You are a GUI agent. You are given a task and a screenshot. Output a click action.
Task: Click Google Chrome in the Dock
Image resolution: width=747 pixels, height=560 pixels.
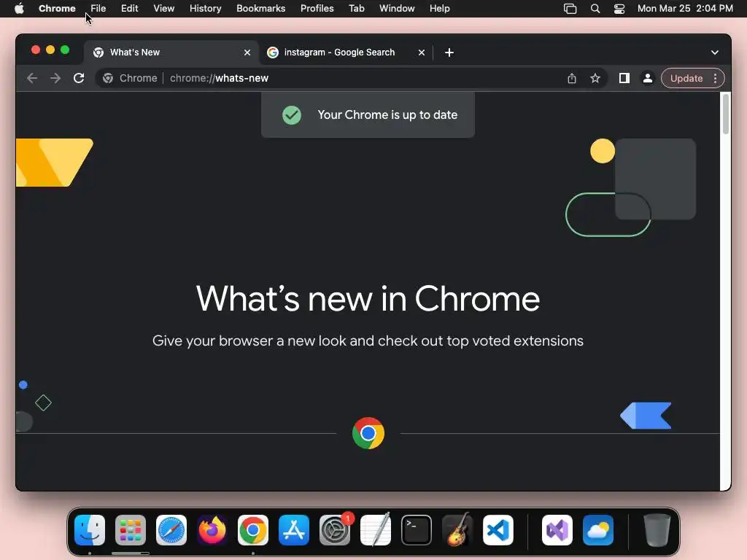point(253,530)
